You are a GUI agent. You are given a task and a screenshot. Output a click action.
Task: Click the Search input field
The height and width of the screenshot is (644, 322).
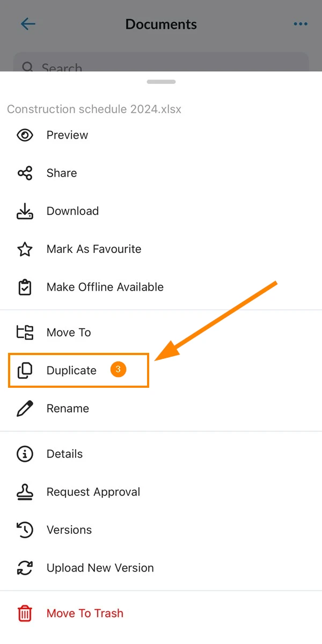[161, 62]
